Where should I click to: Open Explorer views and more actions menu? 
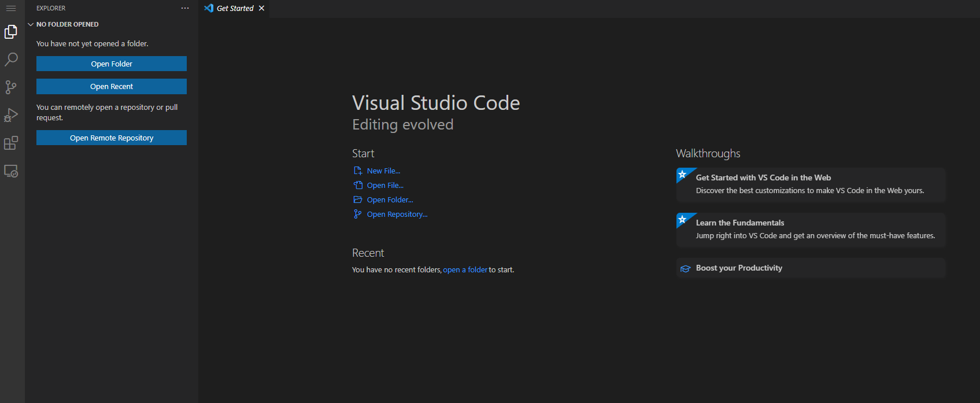[185, 8]
